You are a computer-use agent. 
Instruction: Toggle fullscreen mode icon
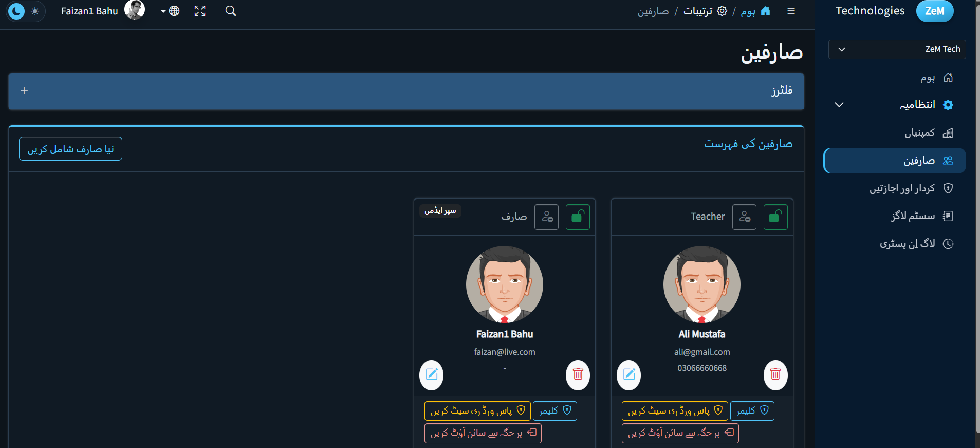click(x=200, y=11)
